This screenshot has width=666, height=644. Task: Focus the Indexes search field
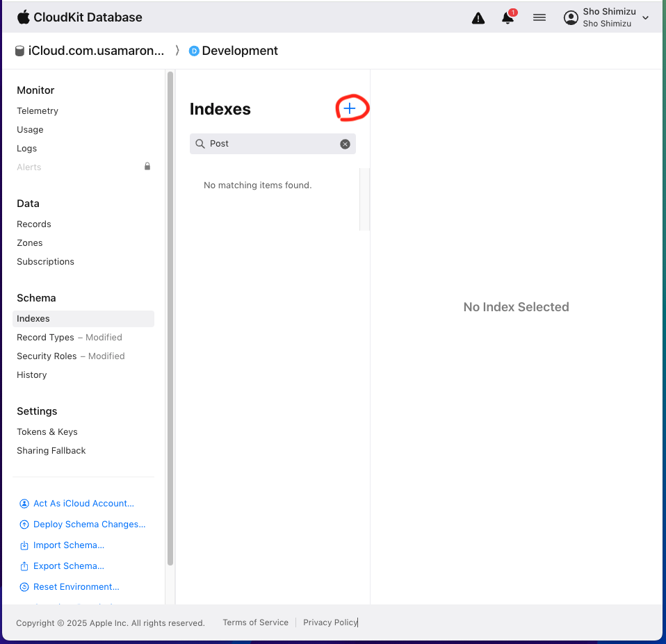point(271,144)
